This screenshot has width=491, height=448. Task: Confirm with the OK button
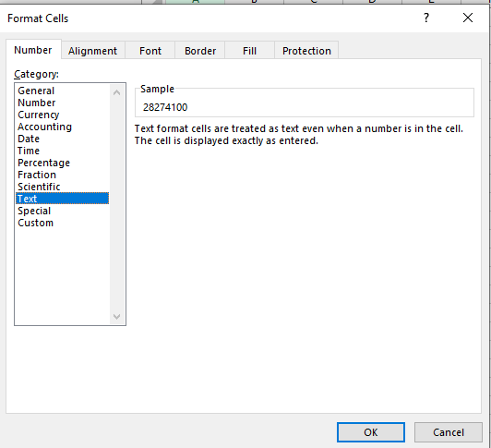click(x=371, y=432)
